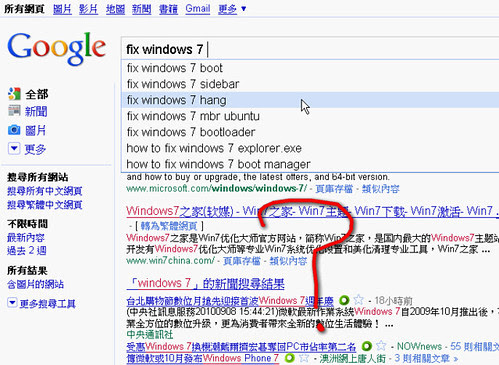Viewport: 499px width, 365px height.
Task: Open 頁庫存檔 for win7china.com result
Action: 242,261
